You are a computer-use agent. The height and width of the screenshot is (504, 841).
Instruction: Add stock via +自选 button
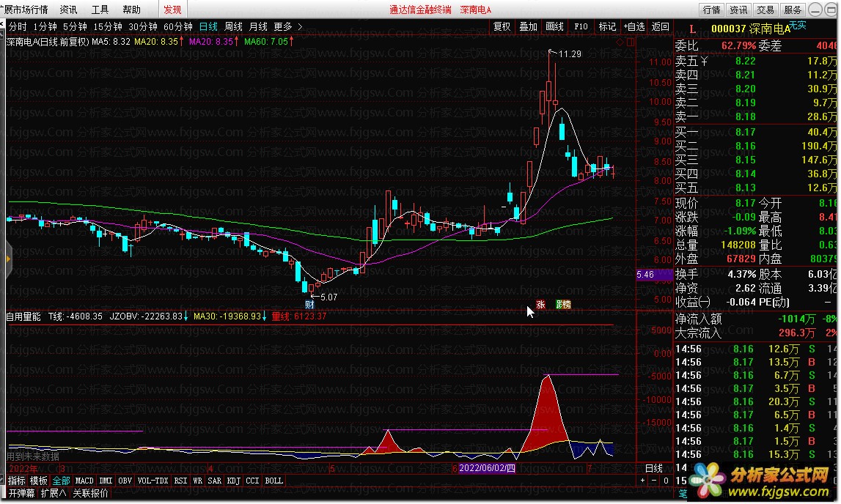click(634, 26)
